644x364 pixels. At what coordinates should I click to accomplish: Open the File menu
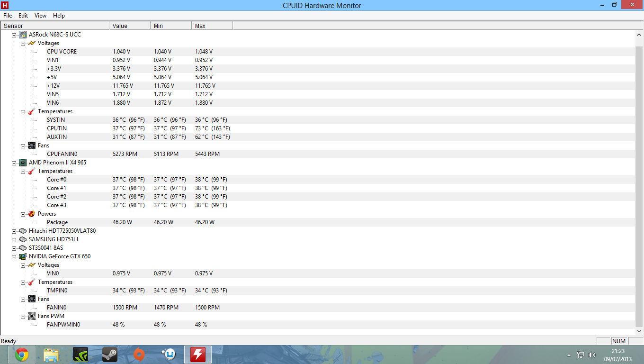pyautogui.click(x=8, y=16)
